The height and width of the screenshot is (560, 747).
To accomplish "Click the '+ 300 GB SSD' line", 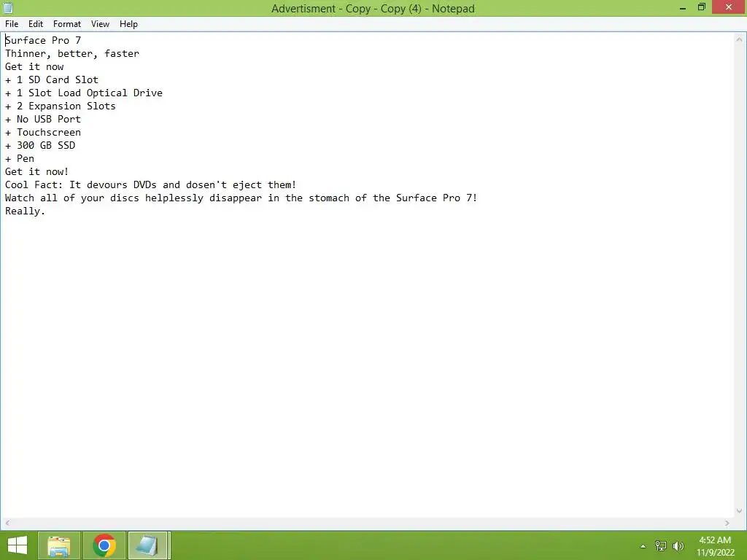I will pos(40,145).
